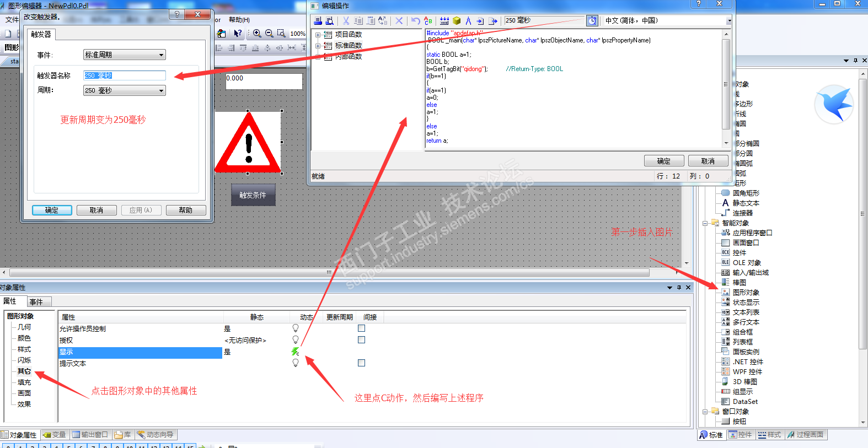
Task: Toggle the 间接 checkbox for 授权
Action: pos(362,340)
